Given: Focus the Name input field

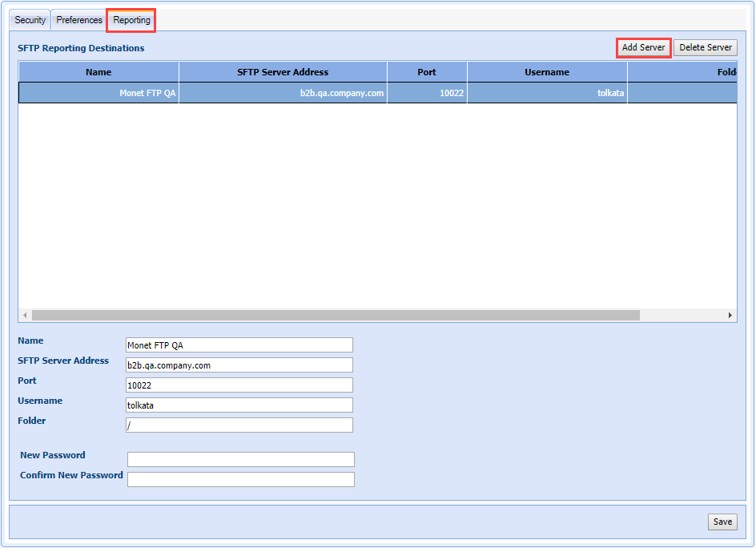Looking at the screenshot, I should [x=239, y=345].
